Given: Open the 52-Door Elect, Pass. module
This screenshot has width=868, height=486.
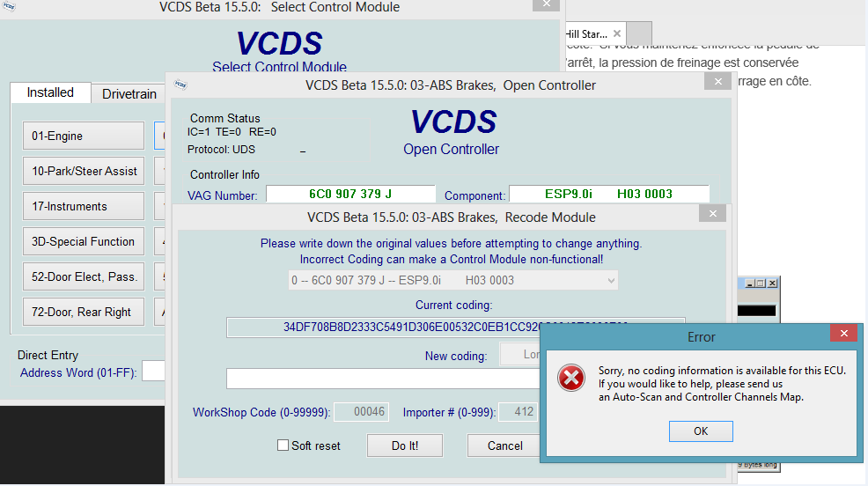Looking at the screenshot, I should tap(84, 276).
